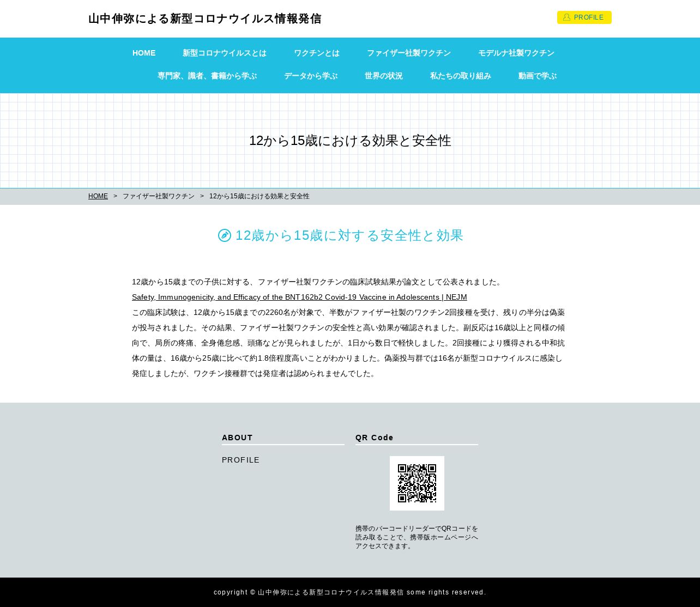Click the page banner title 12から15歳における効果と安全性
The image size is (700, 607).
click(x=350, y=141)
